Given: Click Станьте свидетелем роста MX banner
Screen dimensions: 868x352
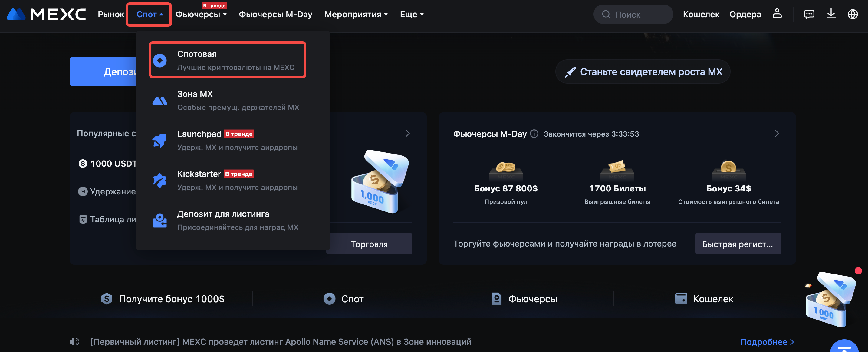Looking at the screenshot, I should coord(643,71).
